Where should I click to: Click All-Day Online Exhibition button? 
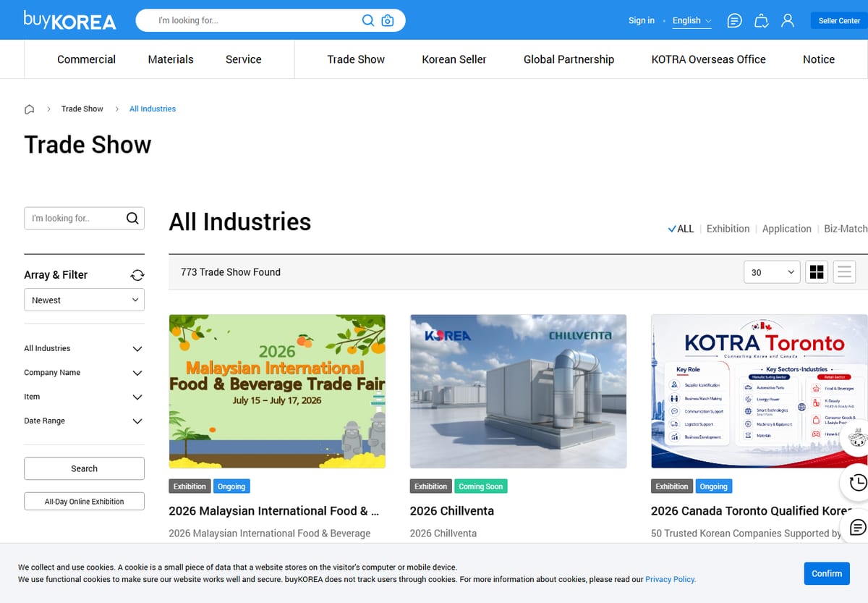click(x=84, y=501)
